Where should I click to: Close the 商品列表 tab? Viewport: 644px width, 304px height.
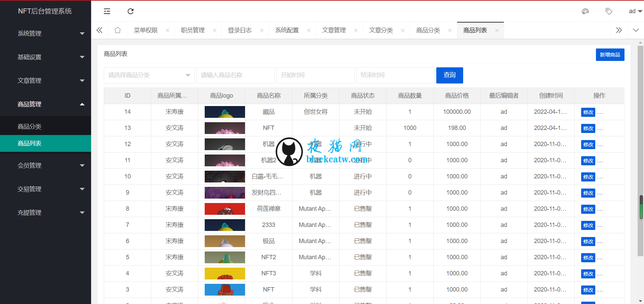tap(497, 30)
